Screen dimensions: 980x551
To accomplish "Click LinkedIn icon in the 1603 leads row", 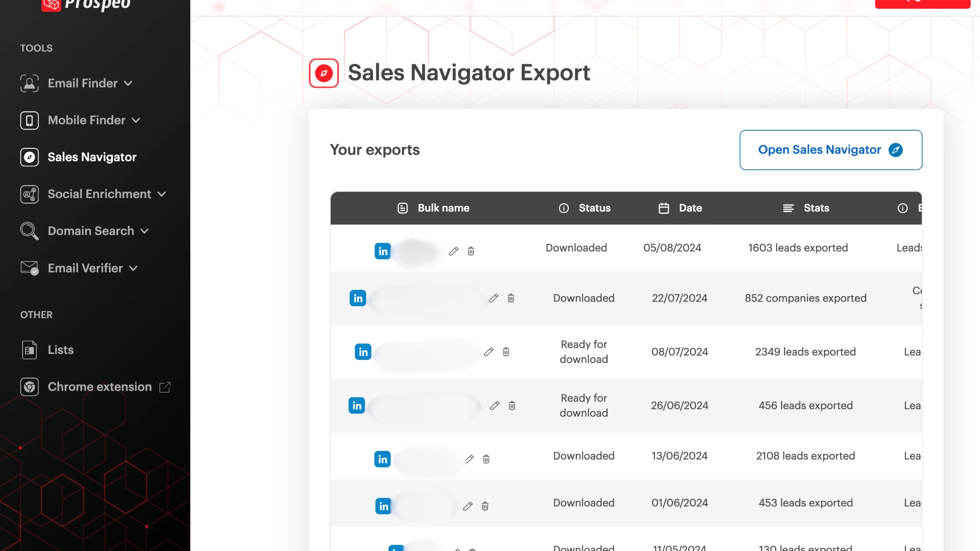I will pyautogui.click(x=383, y=251).
